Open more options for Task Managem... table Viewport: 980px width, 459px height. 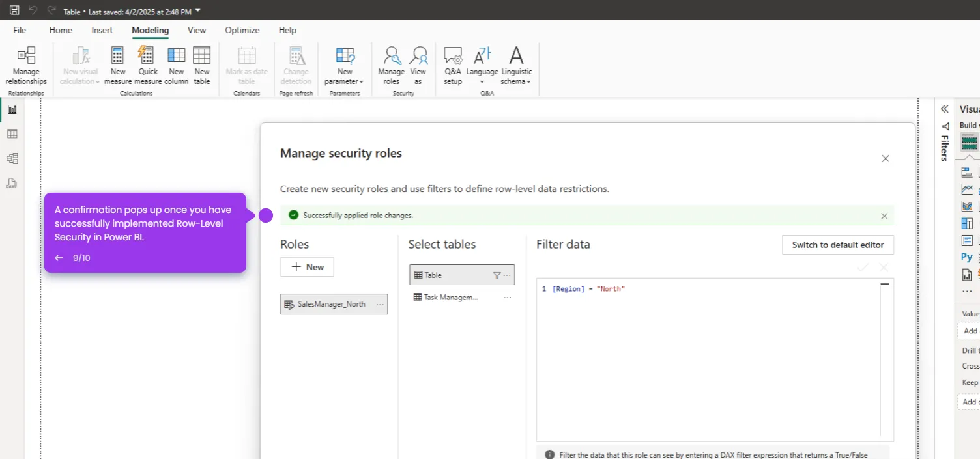(x=508, y=297)
